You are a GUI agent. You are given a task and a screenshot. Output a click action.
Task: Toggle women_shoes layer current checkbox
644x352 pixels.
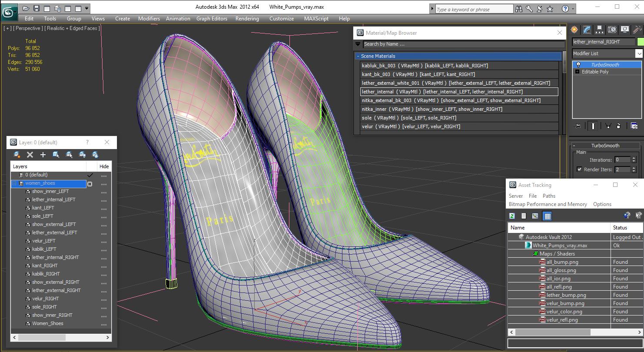(90, 184)
